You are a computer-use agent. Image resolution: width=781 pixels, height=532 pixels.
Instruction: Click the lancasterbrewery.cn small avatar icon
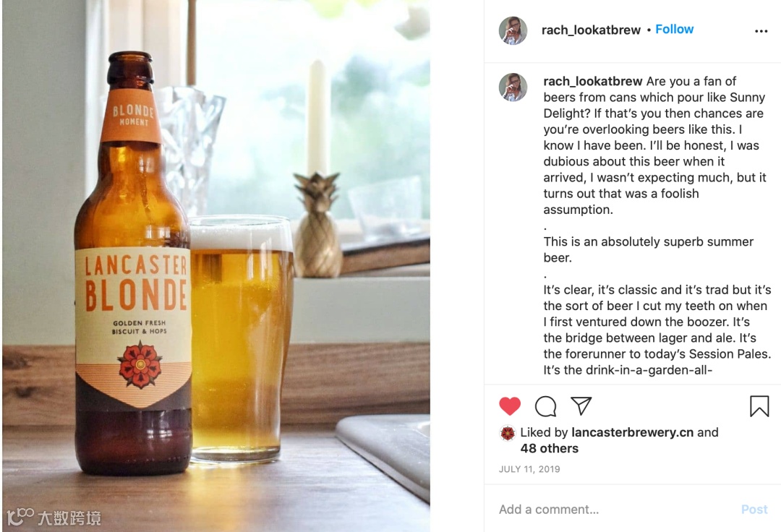(x=508, y=434)
